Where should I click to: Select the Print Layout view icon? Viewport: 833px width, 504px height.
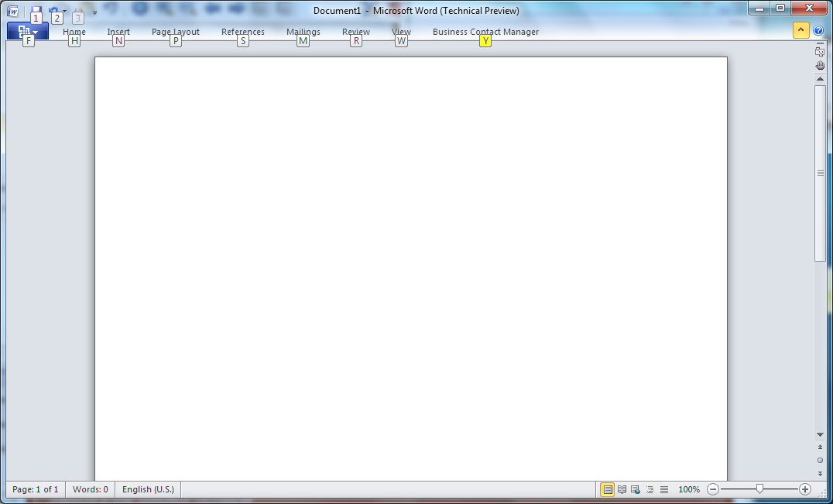coord(607,489)
